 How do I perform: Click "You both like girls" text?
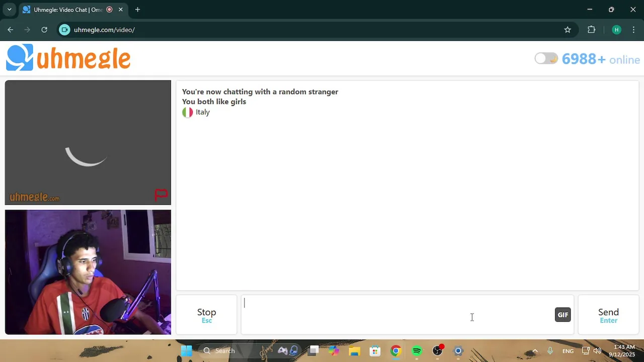click(x=214, y=102)
